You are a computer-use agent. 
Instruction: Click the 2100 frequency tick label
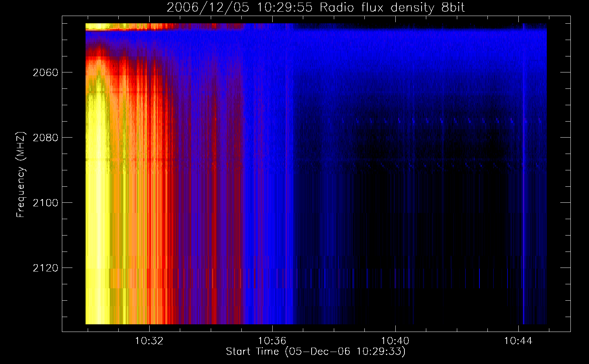(x=46, y=203)
